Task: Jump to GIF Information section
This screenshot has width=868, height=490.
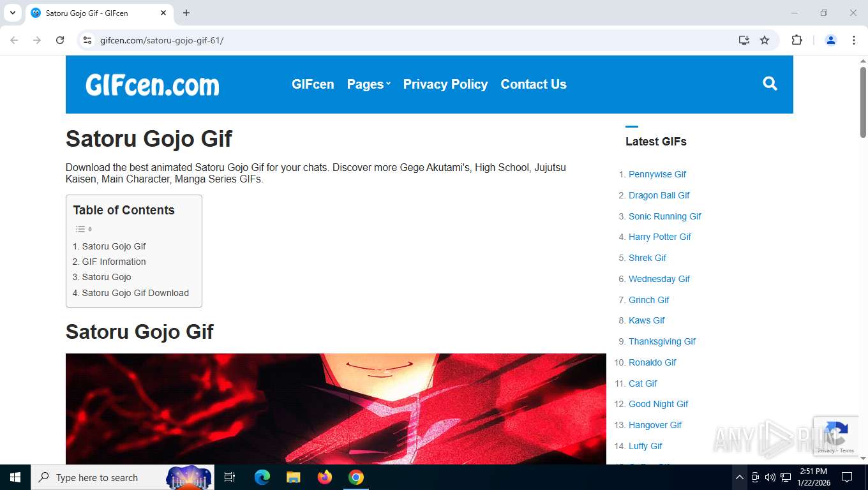Action: (x=109, y=262)
